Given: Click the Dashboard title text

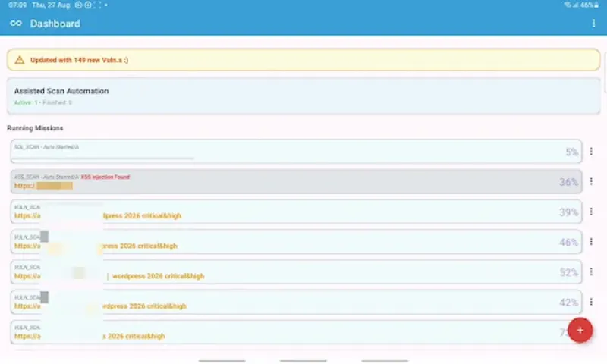Looking at the screenshot, I should click(x=55, y=24).
